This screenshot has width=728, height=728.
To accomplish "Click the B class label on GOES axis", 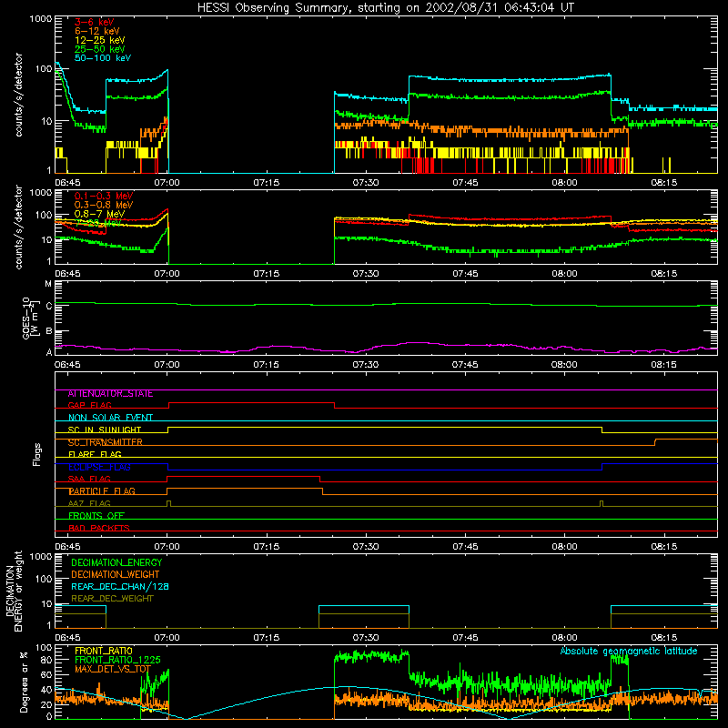I will coord(49,331).
